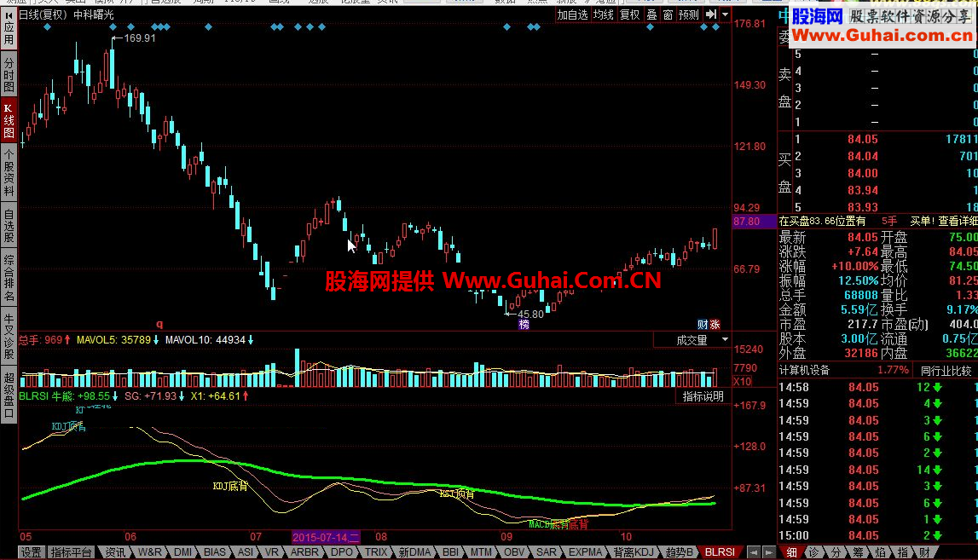Image resolution: width=978 pixels, height=560 pixels.
Task: Click the 设置 settings button
Action: click(31, 552)
